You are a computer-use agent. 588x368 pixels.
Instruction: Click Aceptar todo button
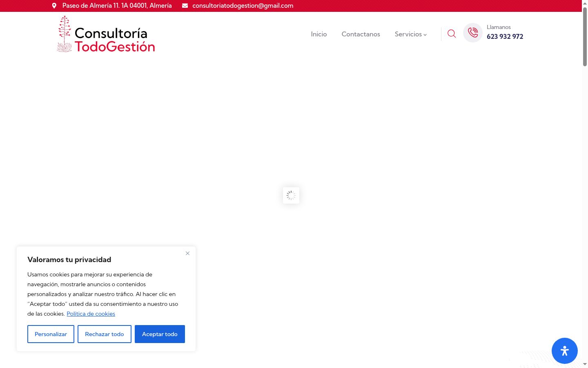tap(160, 334)
